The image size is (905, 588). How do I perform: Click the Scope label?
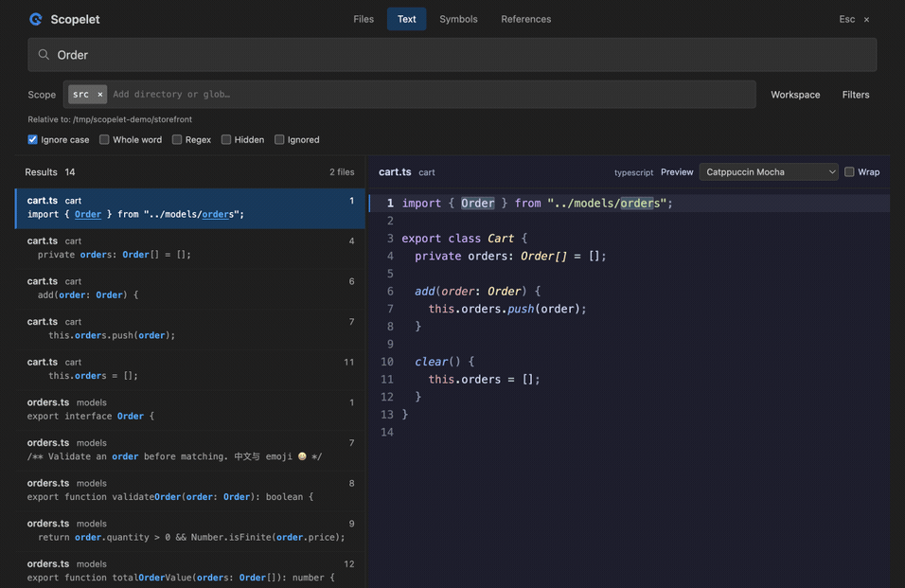click(x=42, y=95)
